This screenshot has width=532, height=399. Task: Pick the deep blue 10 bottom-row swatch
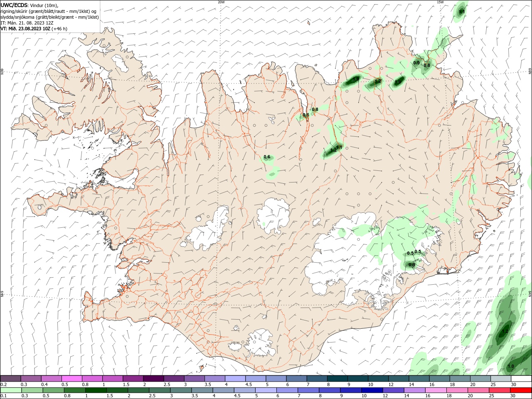click(x=372, y=390)
